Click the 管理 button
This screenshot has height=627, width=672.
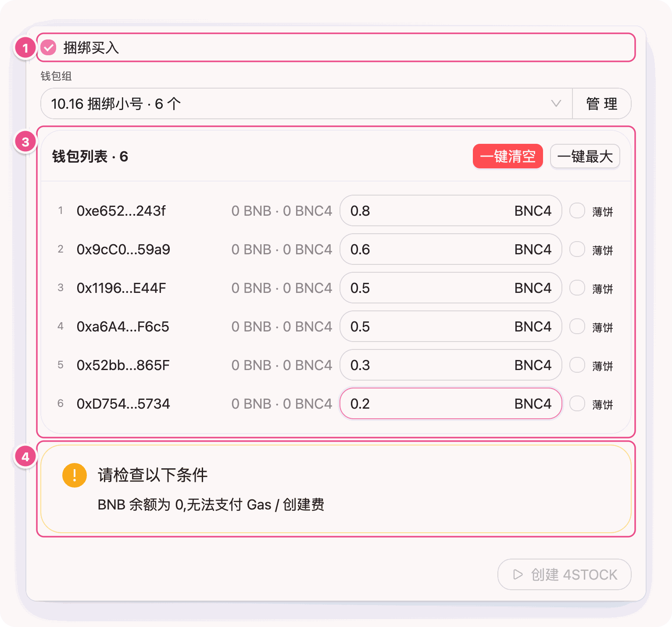[602, 104]
